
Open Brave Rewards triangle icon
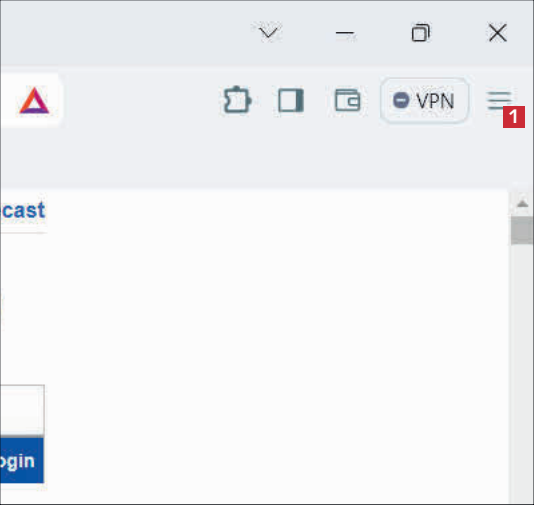(34, 100)
